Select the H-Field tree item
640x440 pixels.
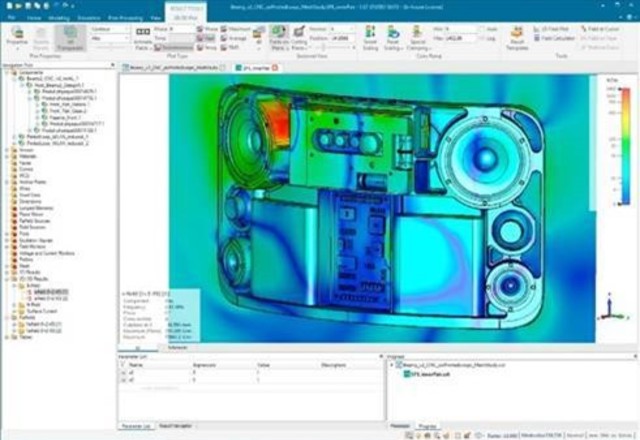33,304
